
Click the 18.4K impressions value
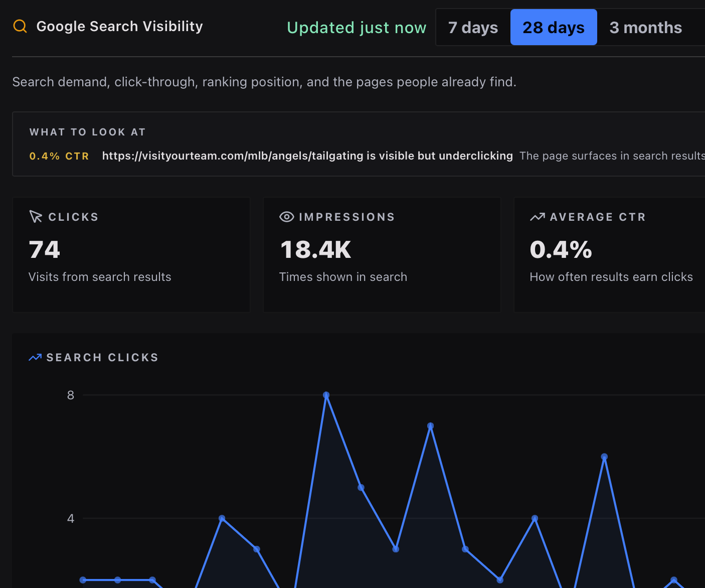click(x=315, y=249)
